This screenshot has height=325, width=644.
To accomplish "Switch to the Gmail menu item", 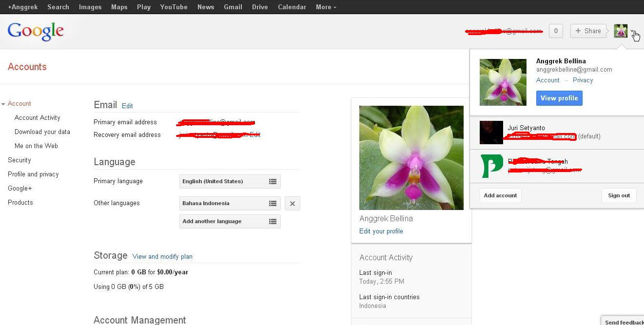I will coord(233,7).
